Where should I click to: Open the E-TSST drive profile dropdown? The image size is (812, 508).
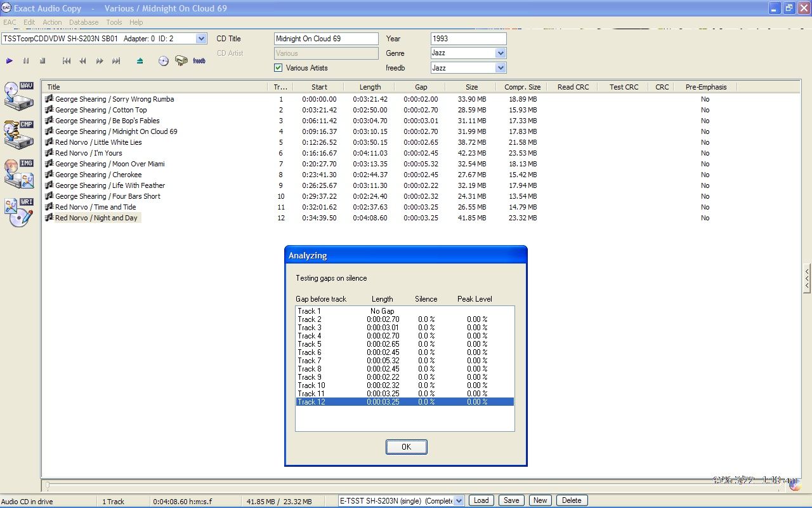459,500
